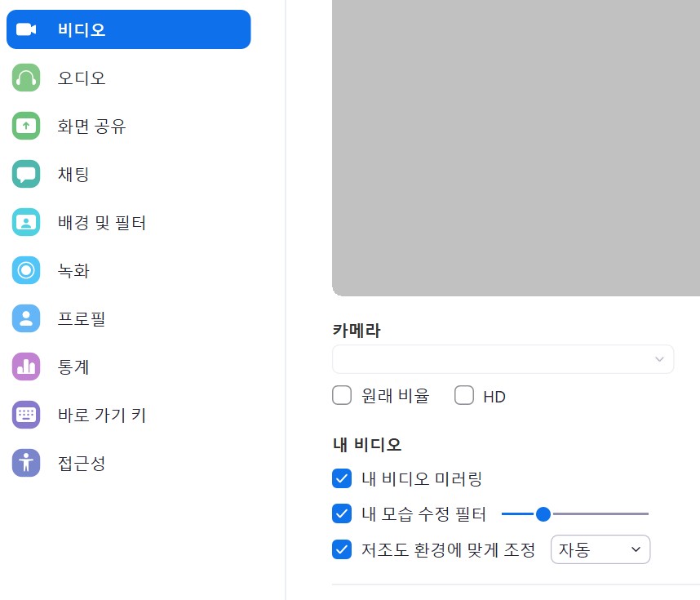Check the HD video option
Viewport: 700px width, 600px height.
pyautogui.click(x=464, y=395)
